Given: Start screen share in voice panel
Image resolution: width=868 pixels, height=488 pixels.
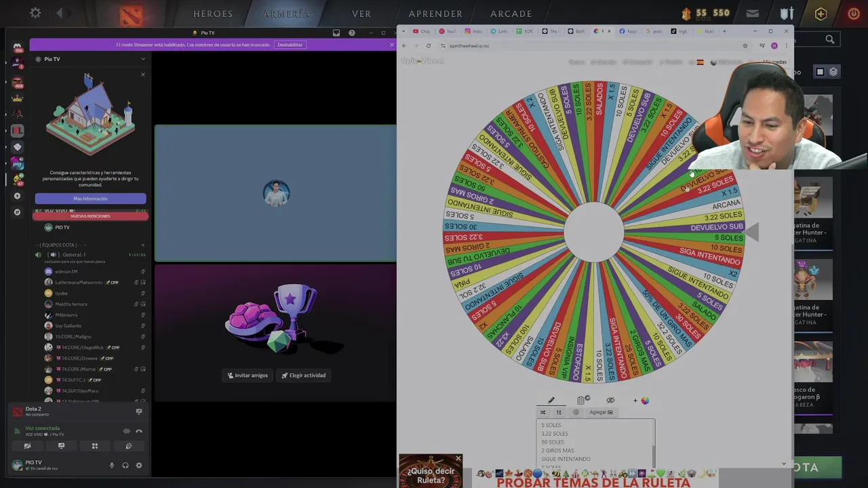Looking at the screenshot, I should [x=61, y=446].
